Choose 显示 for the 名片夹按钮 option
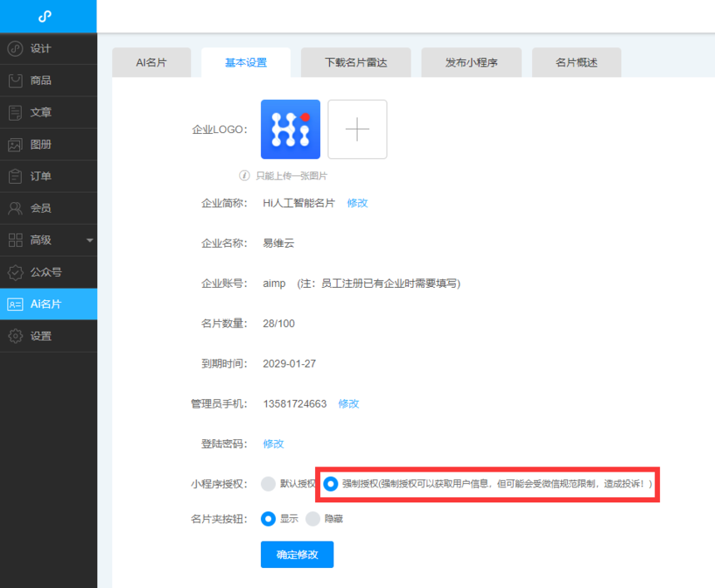 click(268, 519)
